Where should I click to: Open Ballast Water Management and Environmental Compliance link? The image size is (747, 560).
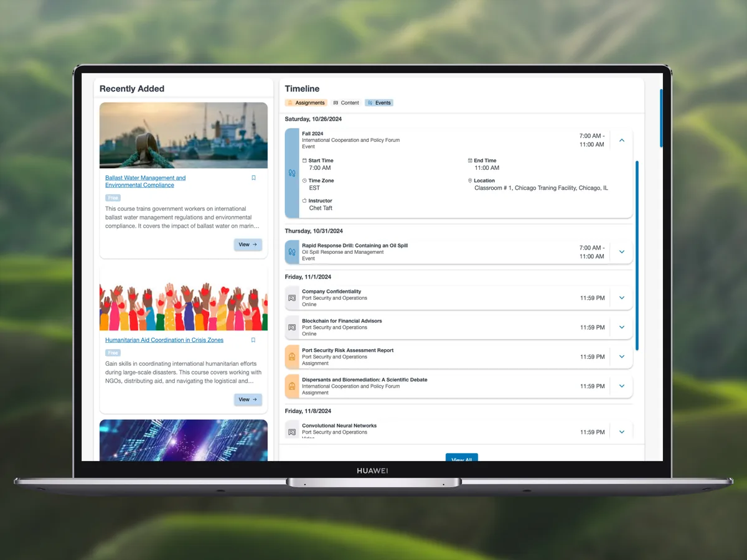pyautogui.click(x=145, y=181)
